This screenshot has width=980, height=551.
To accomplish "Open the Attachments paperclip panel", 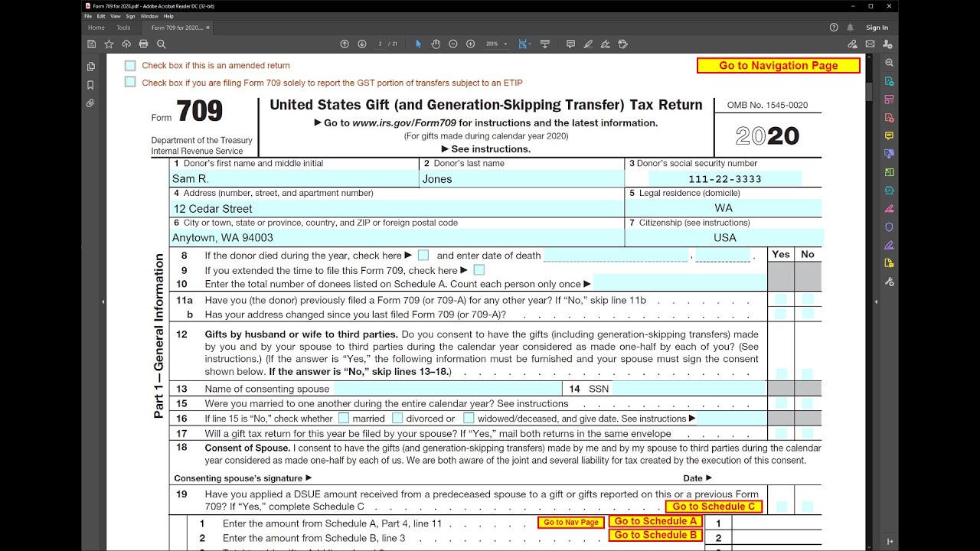I will click(91, 103).
